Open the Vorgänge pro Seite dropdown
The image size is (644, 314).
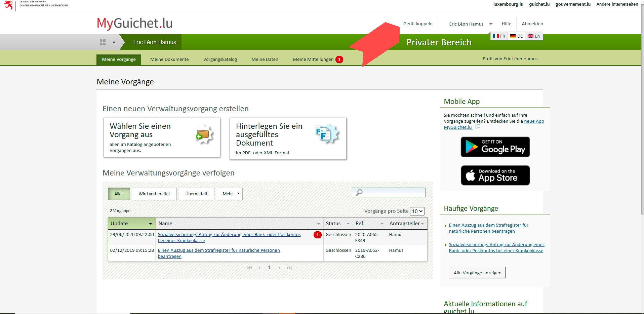[x=417, y=211]
